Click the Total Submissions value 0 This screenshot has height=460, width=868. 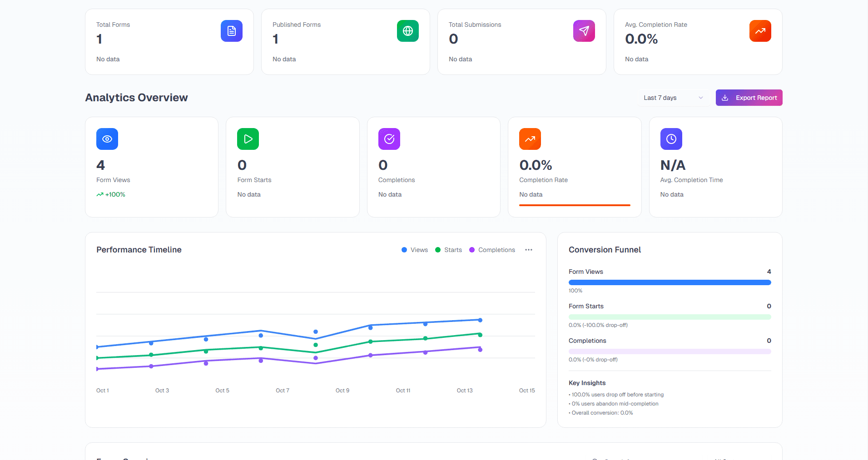[x=453, y=39]
